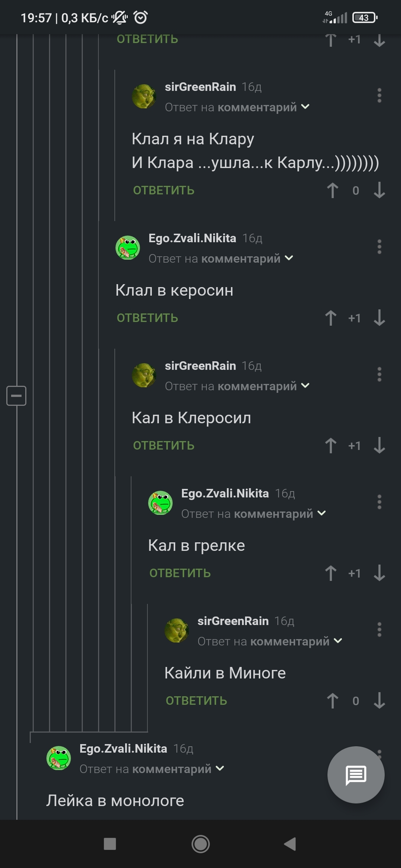Expand parent comment chevron for "Кал в грелке"
401x868 pixels.
(322, 513)
